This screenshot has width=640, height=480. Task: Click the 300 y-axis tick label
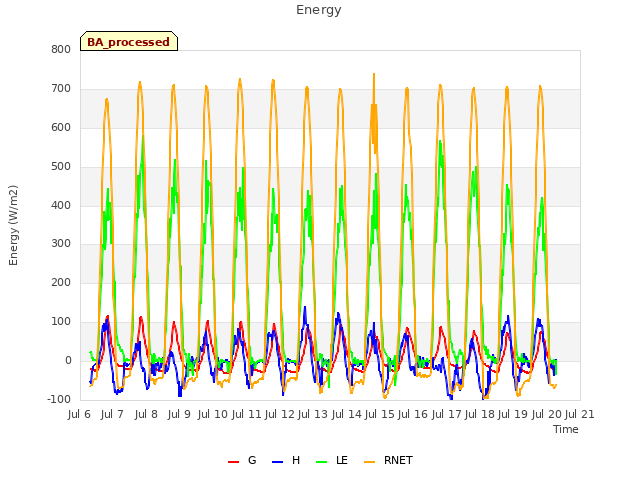click(61, 244)
